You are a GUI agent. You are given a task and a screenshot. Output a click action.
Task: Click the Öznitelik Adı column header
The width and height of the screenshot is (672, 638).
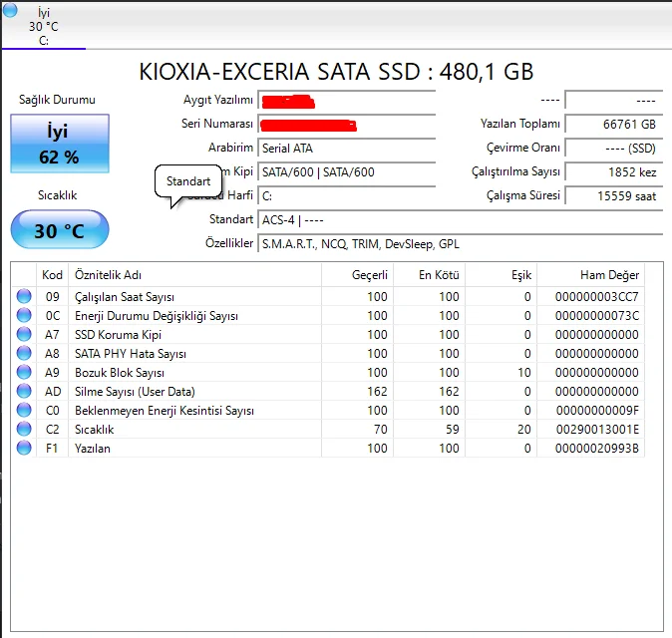(x=194, y=275)
